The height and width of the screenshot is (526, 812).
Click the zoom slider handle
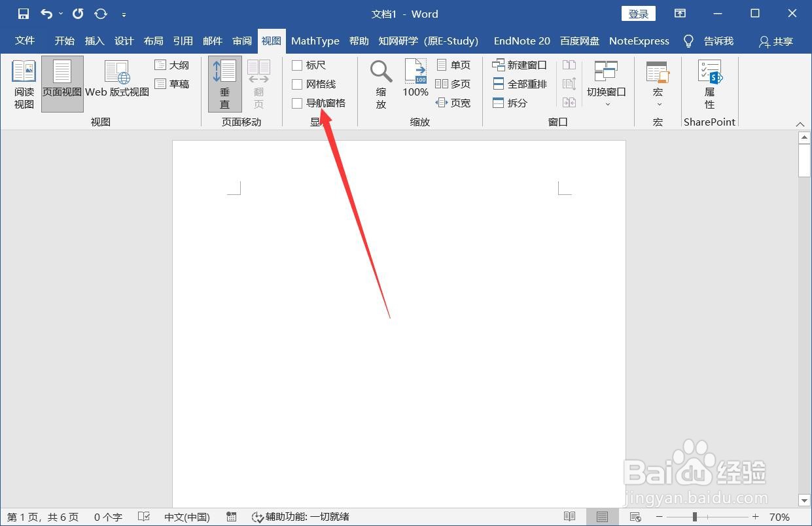coord(694,517)
